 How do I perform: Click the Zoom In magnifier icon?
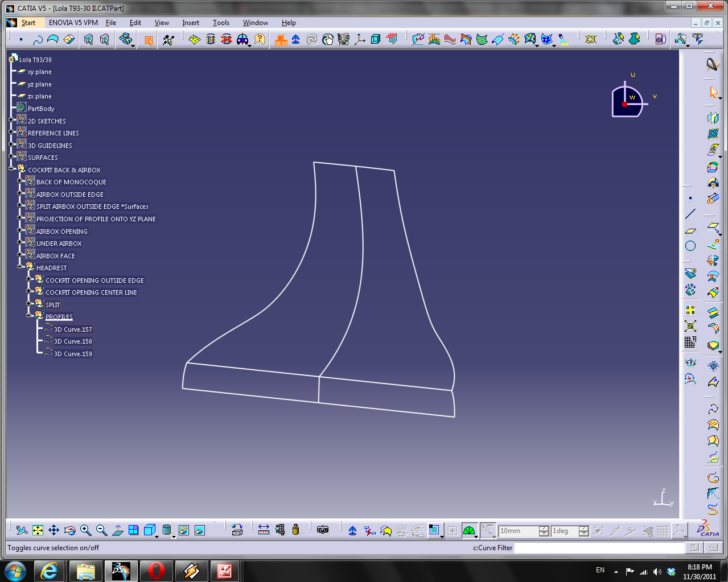(x=85, y=530)
